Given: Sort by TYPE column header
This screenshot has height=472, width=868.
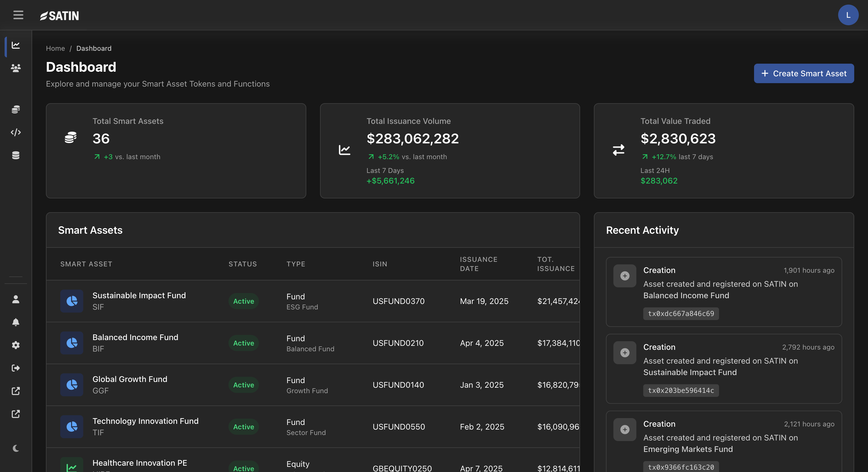Looking at the screenshot, I should (296, 264).
